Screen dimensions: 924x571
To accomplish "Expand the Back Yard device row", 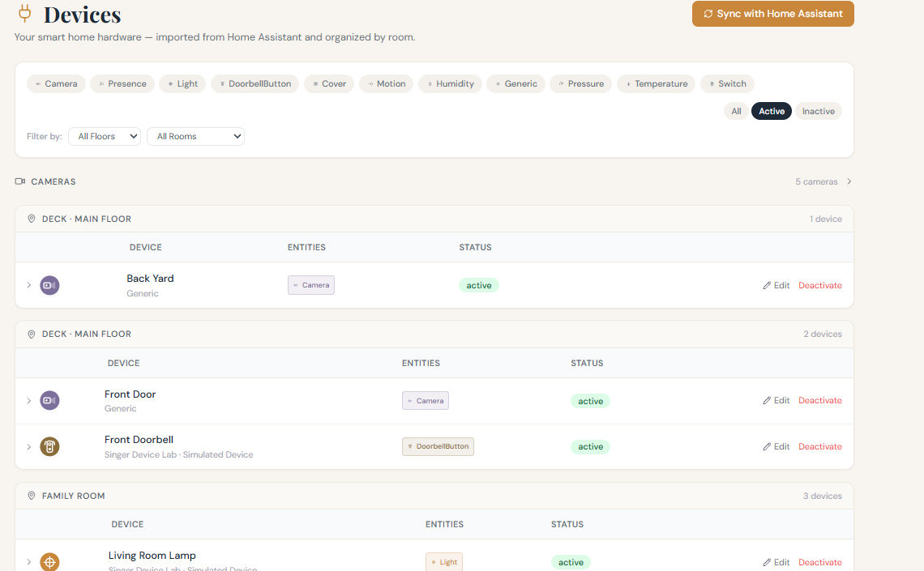I will (28, 285).
